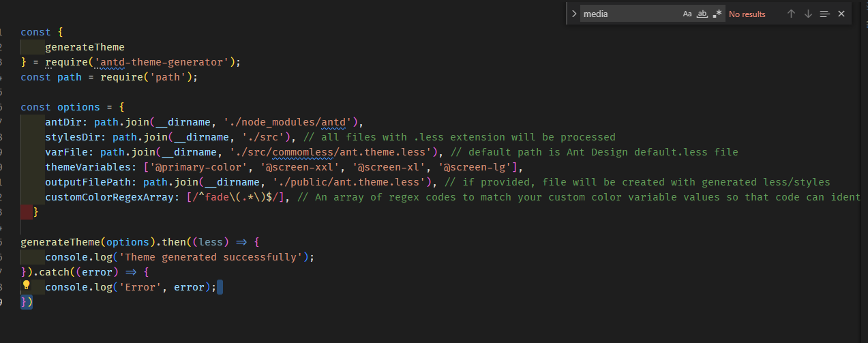Expand the replace field chevron
868x343 pixels.
573,14
